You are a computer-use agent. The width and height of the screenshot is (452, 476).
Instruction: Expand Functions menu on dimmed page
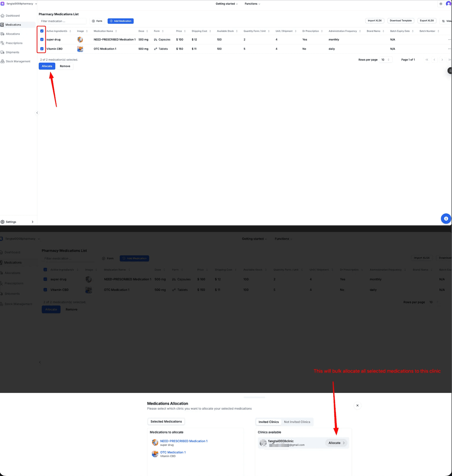283,239
